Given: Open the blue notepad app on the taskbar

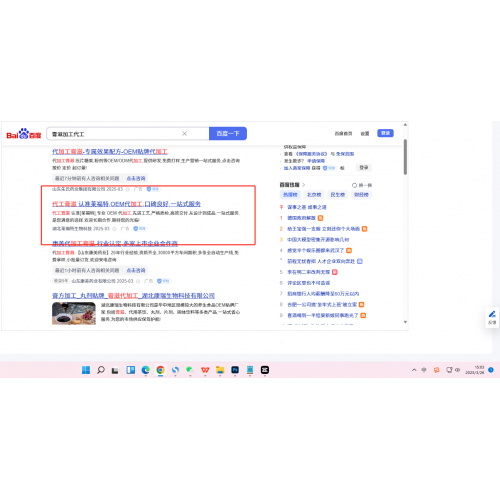Looking at the screenshot, I should [250, 370].
